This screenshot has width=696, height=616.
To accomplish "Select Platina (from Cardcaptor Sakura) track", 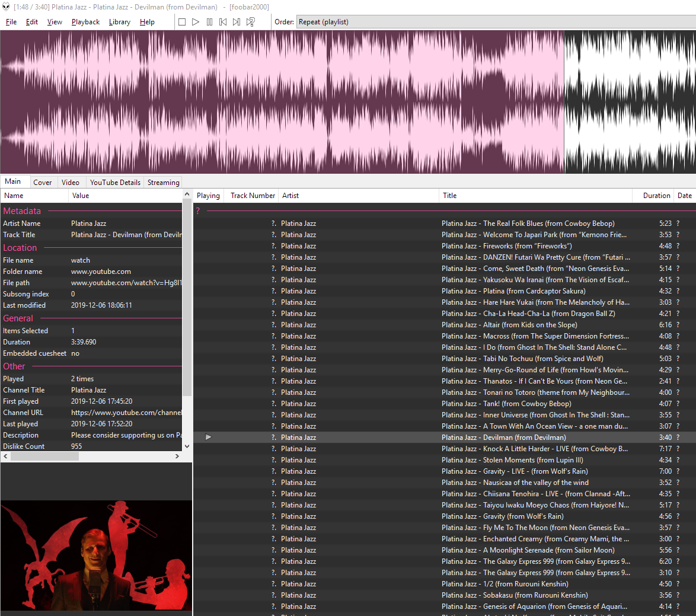I will [x=445, y=291].
